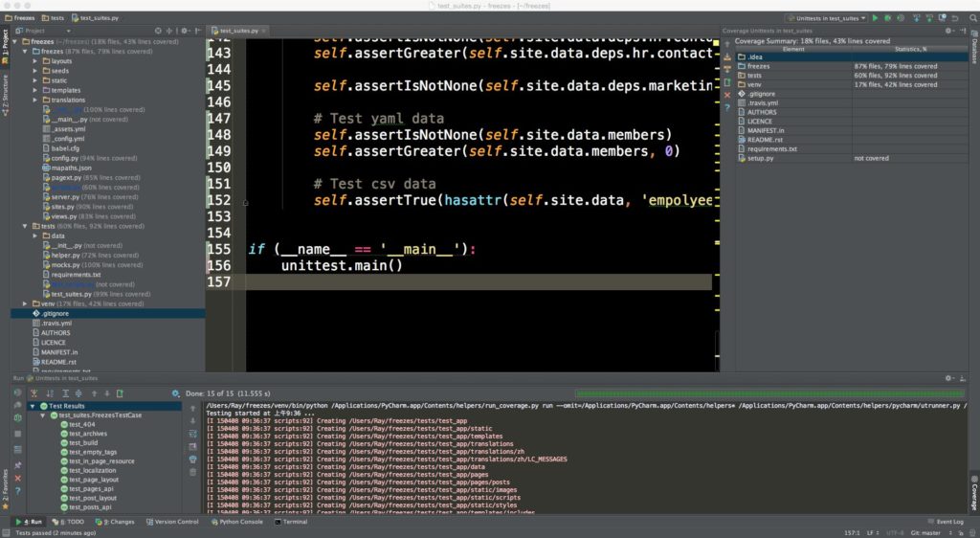Click the tests breadcrumb in navigation bar

54,18
